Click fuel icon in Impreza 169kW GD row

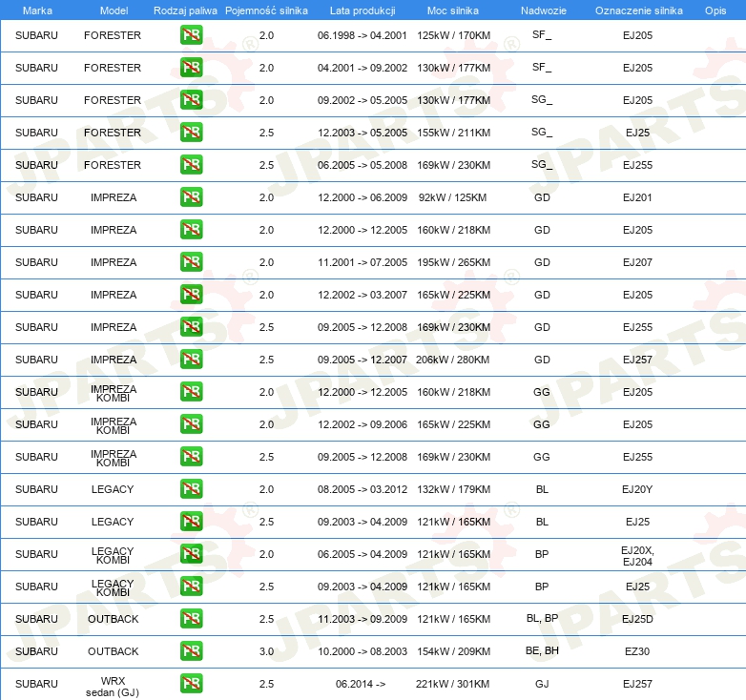[191, 327]
